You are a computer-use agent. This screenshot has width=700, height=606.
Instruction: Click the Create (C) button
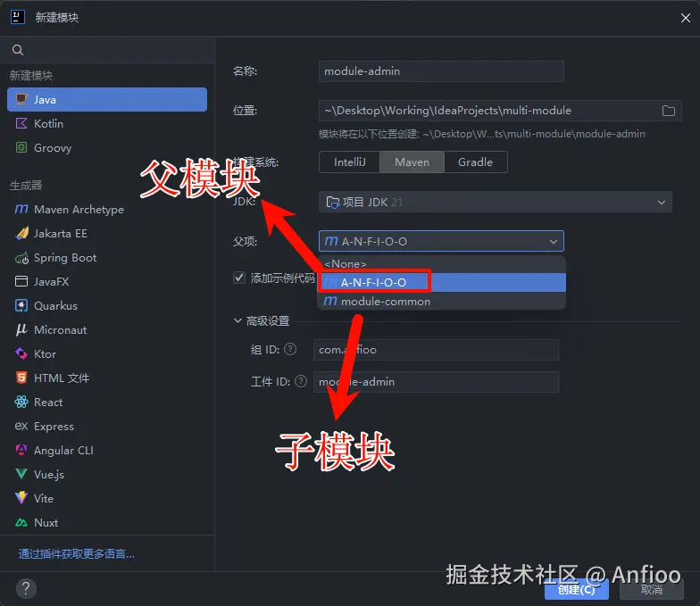tap(577, 590)
